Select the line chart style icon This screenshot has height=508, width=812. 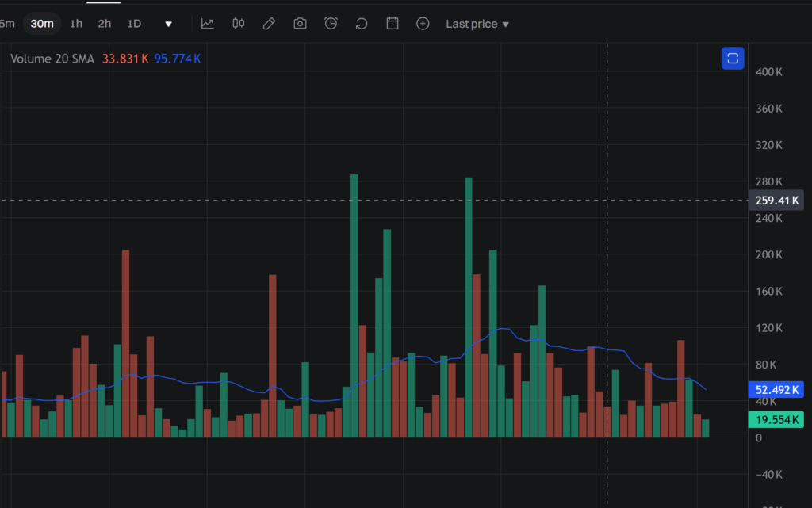[x=208, y=24]
